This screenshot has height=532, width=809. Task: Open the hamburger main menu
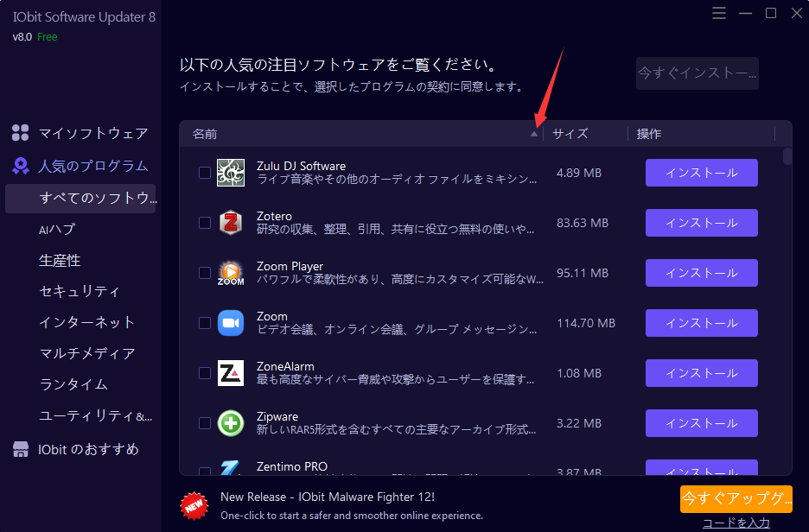pyautogui.click(x=719, y=13)
